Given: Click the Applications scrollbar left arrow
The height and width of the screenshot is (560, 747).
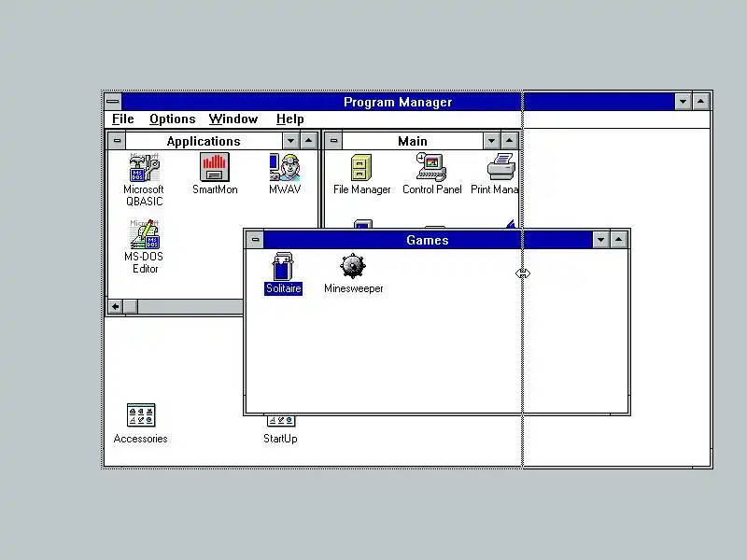Looking at the screenshot, I should (x=116, y=306).
